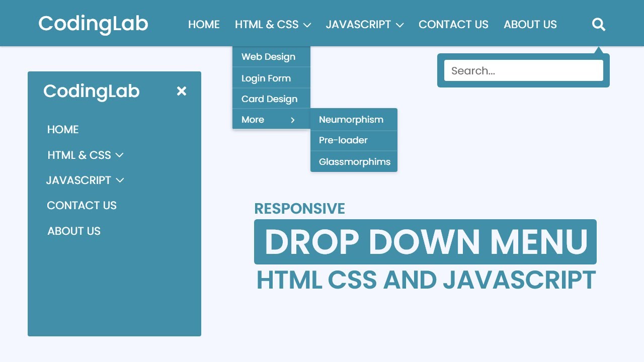Close the sidebar with the X icon
The width and height of the screenshot is (644, 362).
(182, 91)
